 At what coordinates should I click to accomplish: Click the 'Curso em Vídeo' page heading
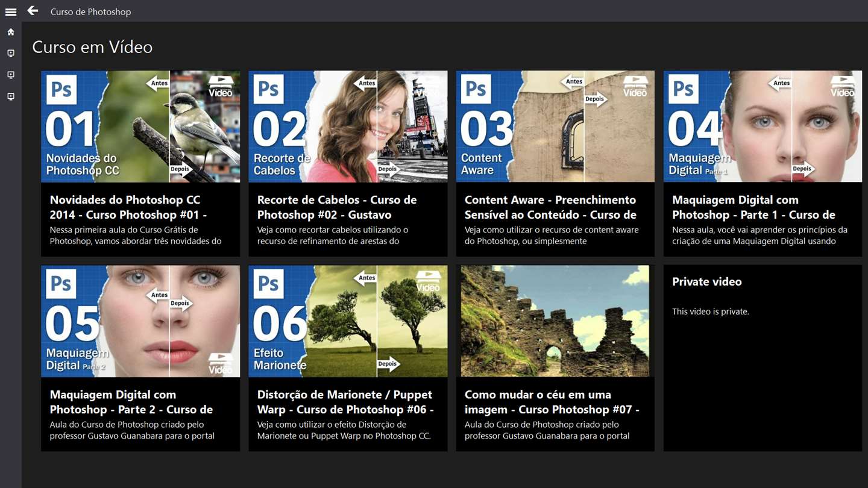(x=92, y=47)
